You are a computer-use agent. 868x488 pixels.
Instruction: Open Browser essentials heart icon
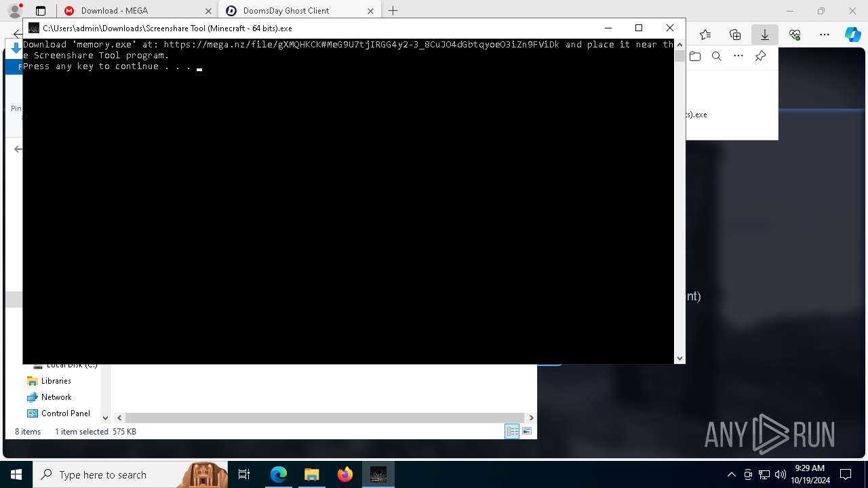pos(795,35)
